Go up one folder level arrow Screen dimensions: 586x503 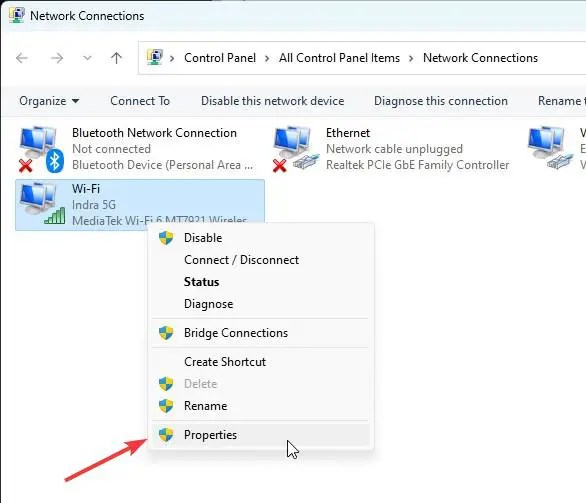click(x=116, y=58)
